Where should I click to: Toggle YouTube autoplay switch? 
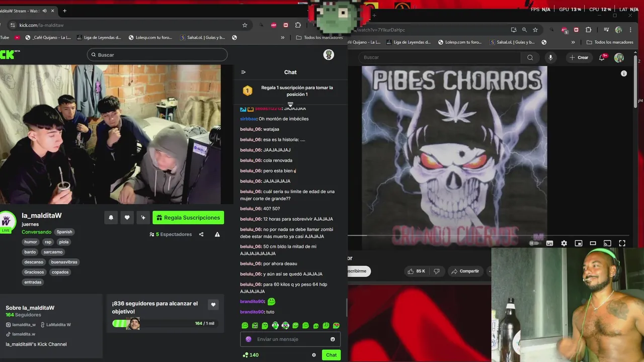(x=534, y=243)
